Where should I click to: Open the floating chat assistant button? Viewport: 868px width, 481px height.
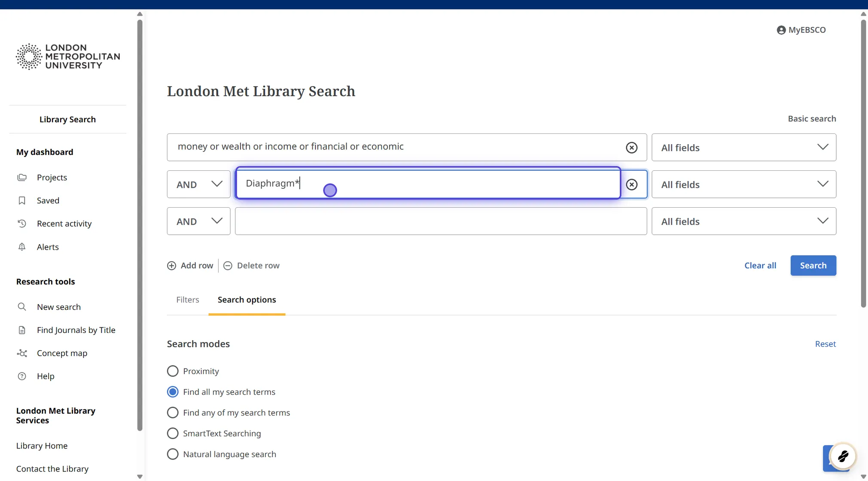coord(842,456)
